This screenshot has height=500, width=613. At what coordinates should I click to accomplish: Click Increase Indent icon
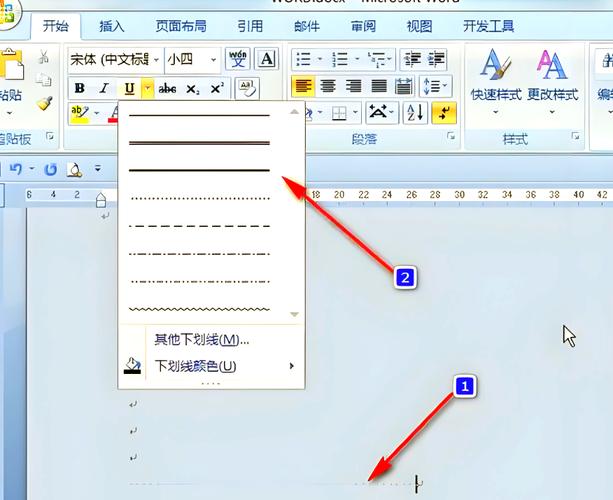437,59
